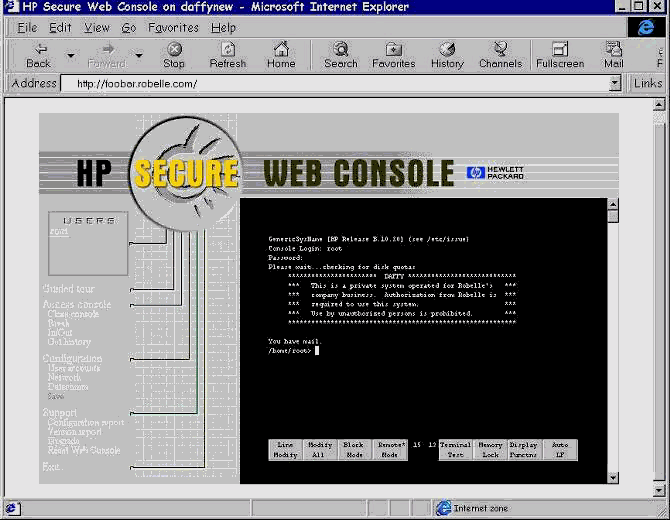The height and width of the screenshot is (520, 670).
Task: Click the status bar page icon
Action: pyautogui.click(x=11, y=508)
